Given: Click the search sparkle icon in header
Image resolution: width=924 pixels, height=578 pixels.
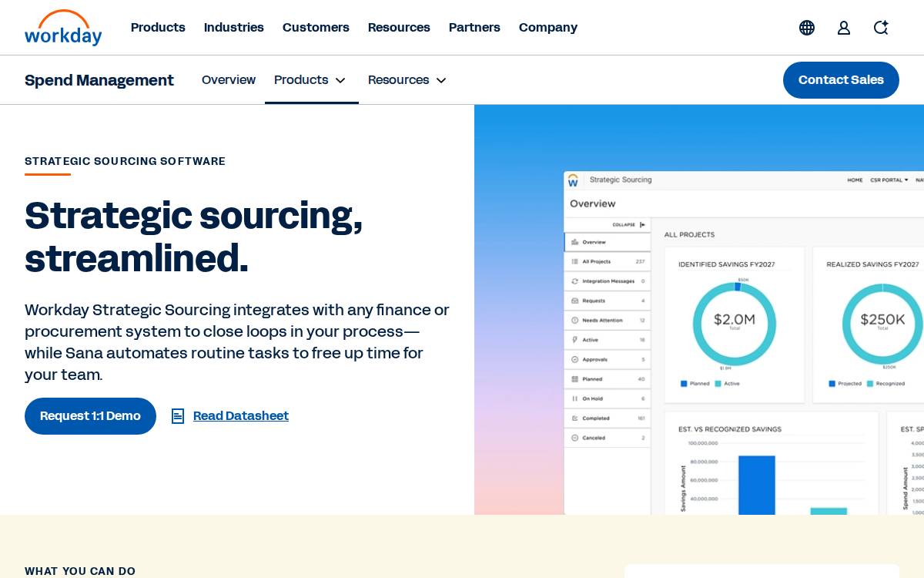Looking at the screenshot, I should point(881,28).
